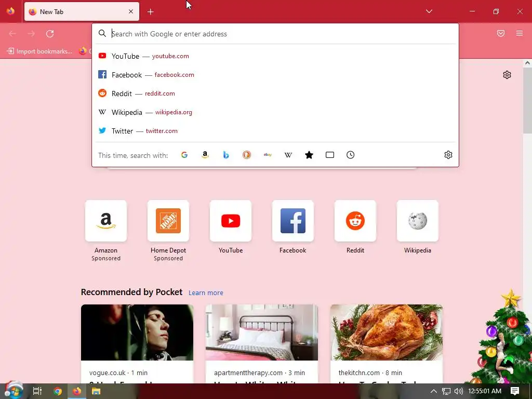Open search settings gear in the dropdown
532x399 pixels.
(448, 155)
